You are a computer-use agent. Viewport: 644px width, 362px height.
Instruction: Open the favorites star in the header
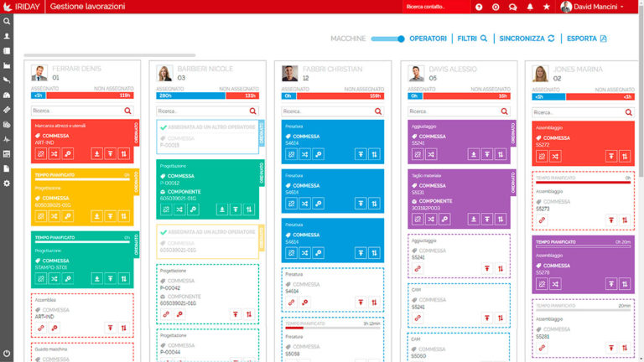(547, 7)
